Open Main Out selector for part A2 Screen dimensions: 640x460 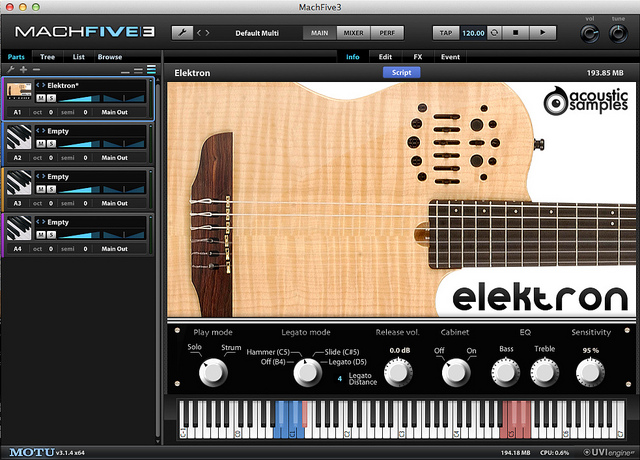(115, 158)
